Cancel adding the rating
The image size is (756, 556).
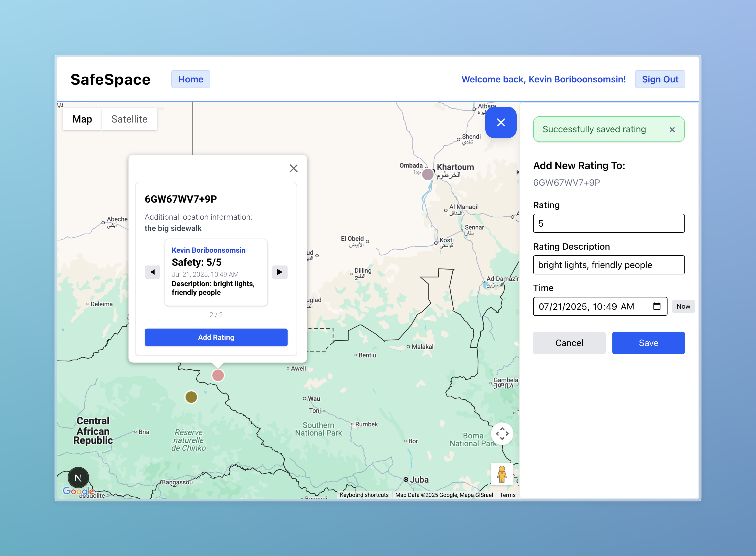[569, 343]
